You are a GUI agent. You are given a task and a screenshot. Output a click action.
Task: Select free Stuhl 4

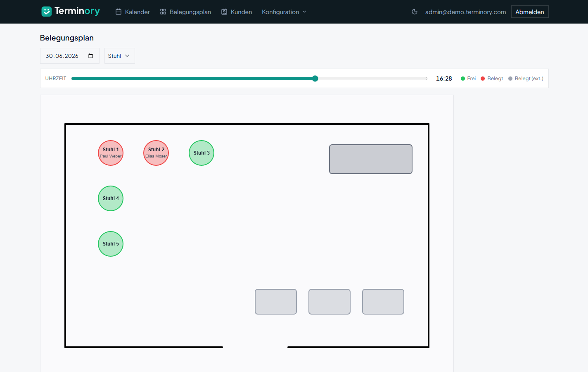point(111,198)
